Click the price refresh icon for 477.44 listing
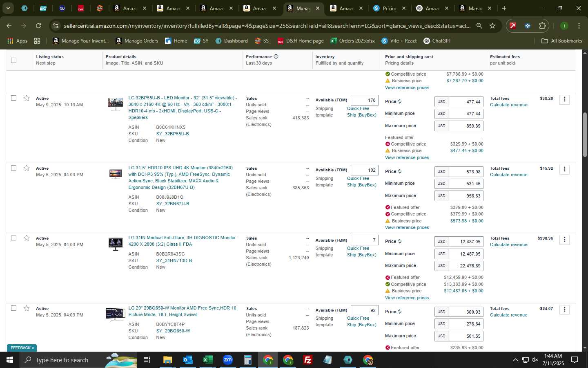 click(x=399, y=101)
